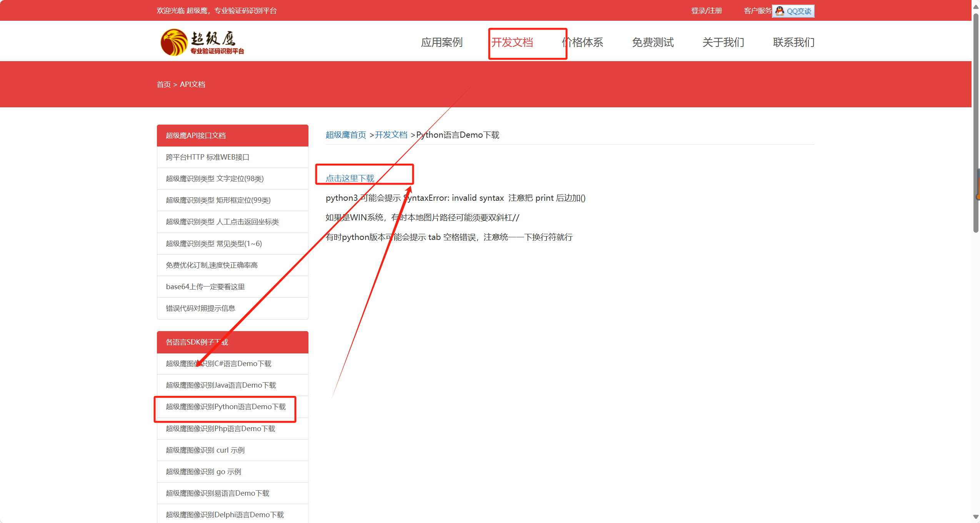Click the 各语言SDK例子下载 panel header

tap(233, 342)
